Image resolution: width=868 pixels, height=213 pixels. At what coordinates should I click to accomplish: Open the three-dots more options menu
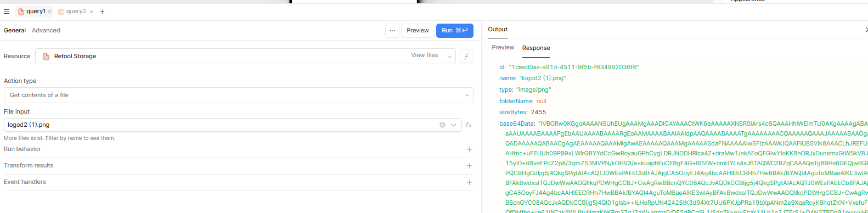[392, 31]
